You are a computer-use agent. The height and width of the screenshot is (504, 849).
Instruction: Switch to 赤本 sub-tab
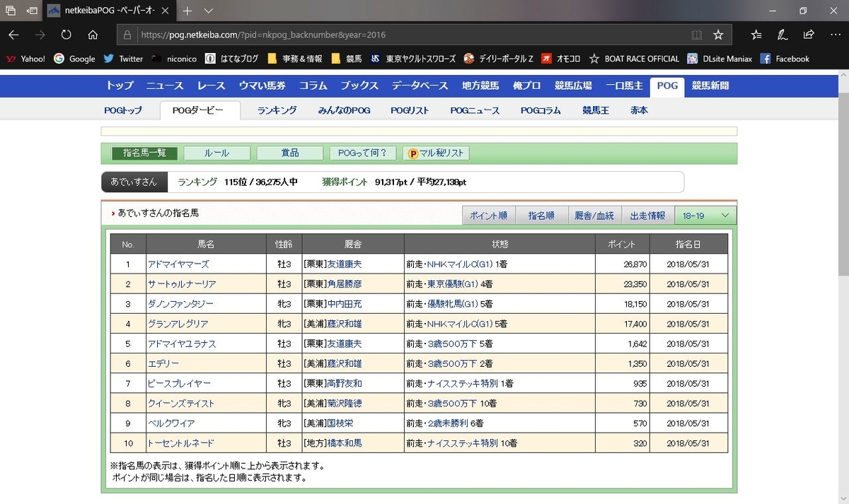[x=639, y=110]
